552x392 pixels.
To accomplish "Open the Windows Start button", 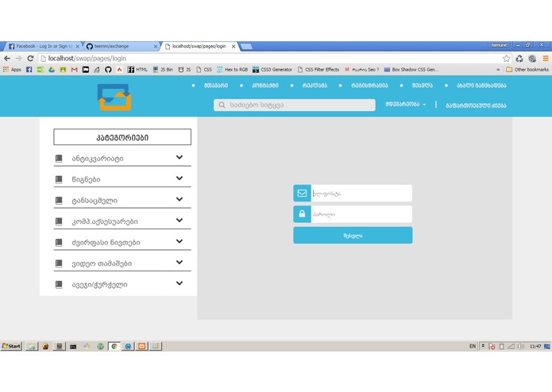I will (11, 346).
